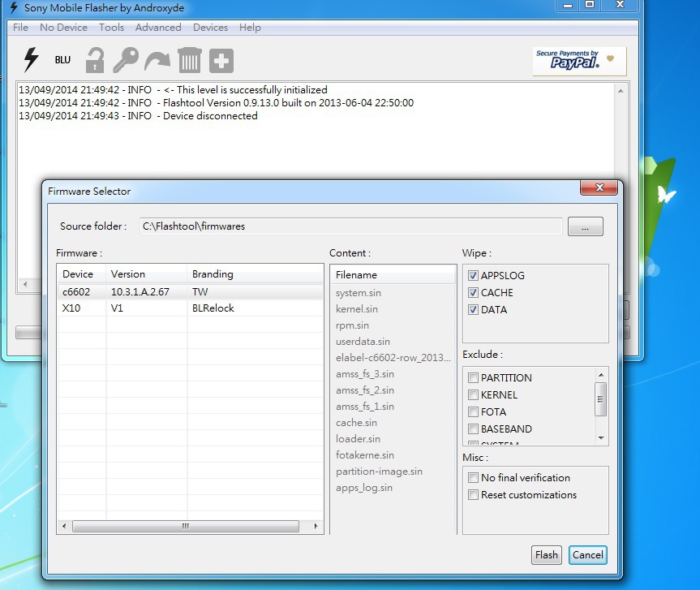Open the Advanced menu
Screen dimensions: 700x590
tap(158, 28)
